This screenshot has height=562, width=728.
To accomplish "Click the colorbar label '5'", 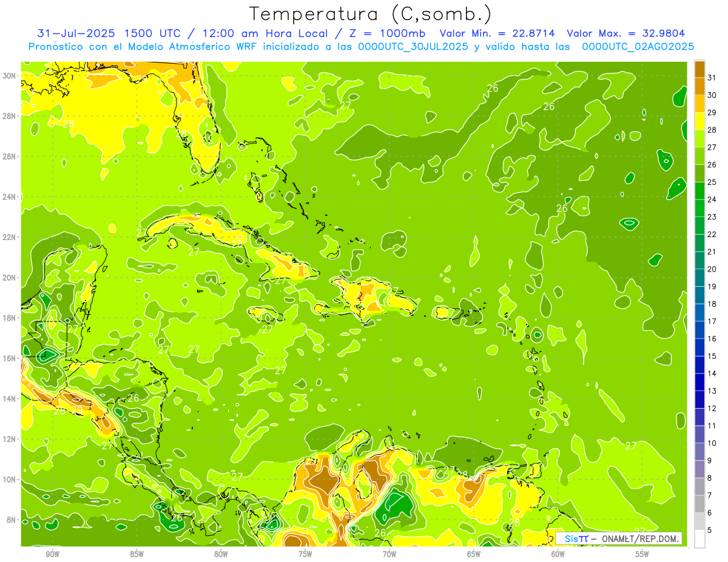I will tap(710, 530).
